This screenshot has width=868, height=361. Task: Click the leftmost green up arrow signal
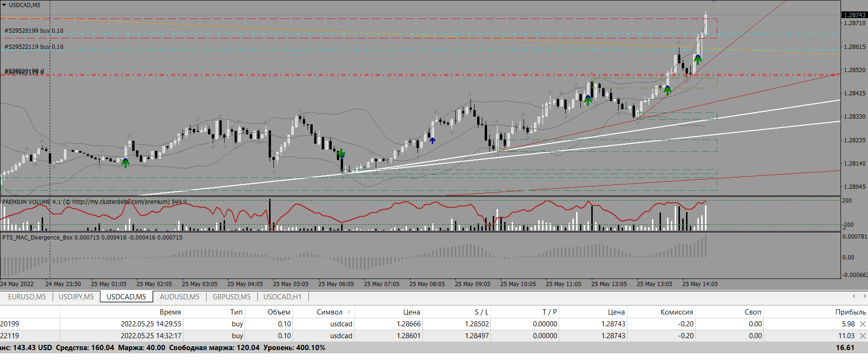tap(125, 163)
